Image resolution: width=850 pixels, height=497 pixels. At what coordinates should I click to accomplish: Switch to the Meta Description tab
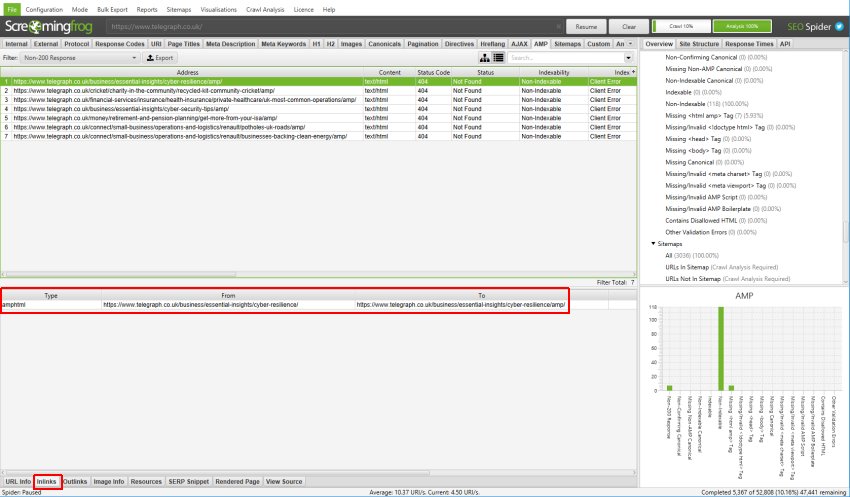230,44
